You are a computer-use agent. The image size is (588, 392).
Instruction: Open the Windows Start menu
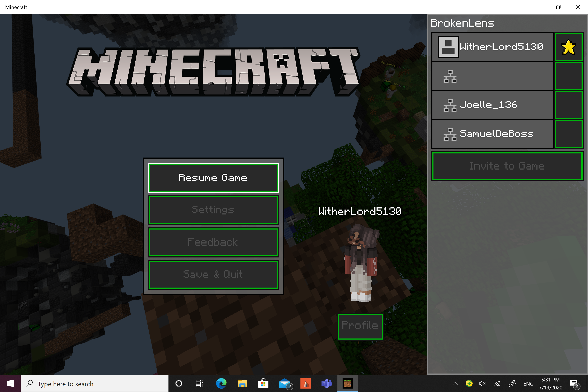coord(10,383)
